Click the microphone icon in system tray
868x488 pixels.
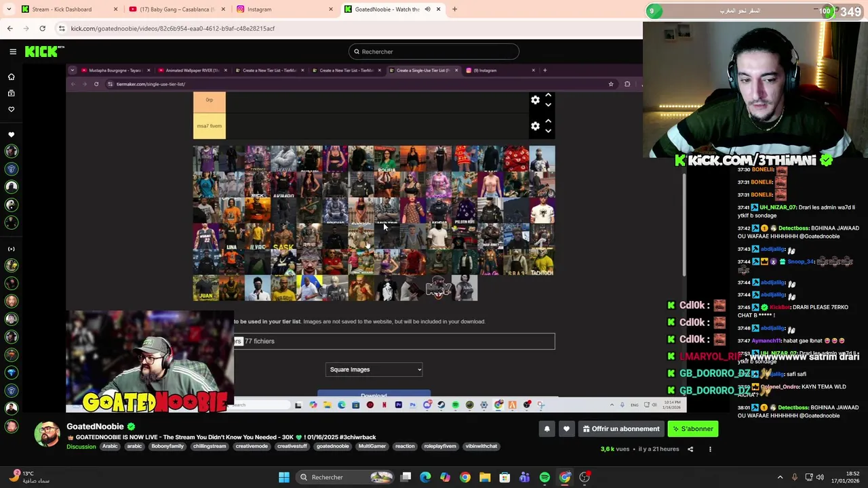(795, 477)
